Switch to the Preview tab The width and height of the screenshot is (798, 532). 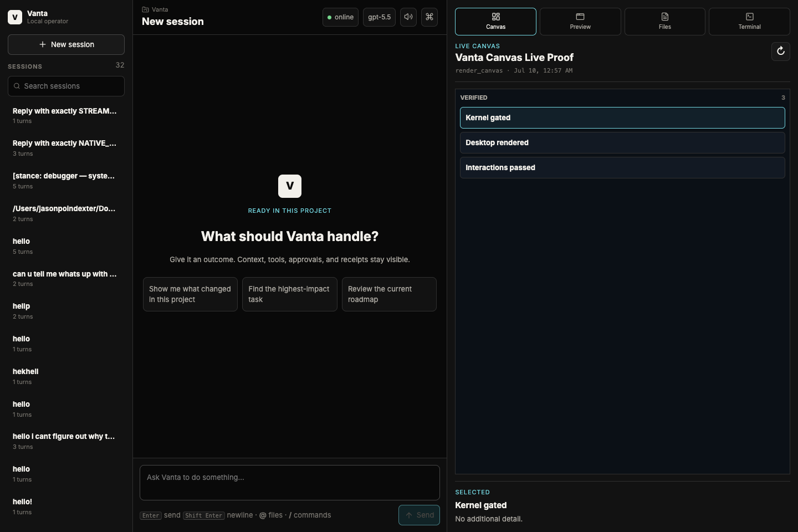(580, 22)
